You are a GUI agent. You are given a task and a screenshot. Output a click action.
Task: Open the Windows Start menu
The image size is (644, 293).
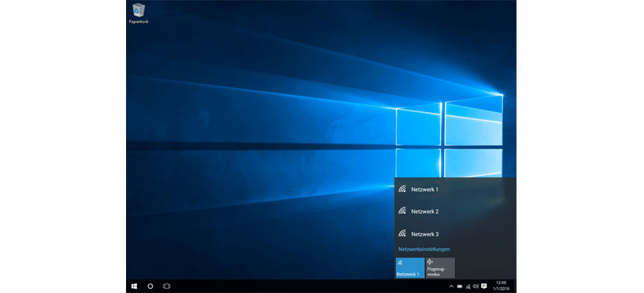[134, 286]
